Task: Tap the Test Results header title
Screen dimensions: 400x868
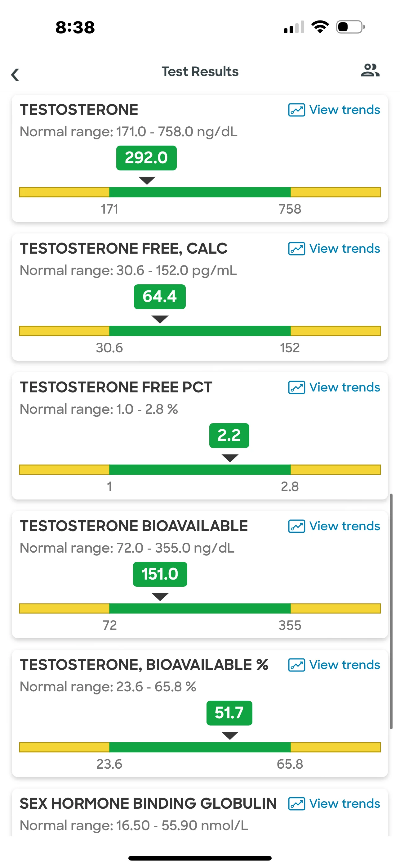Action: pos(200,71)
